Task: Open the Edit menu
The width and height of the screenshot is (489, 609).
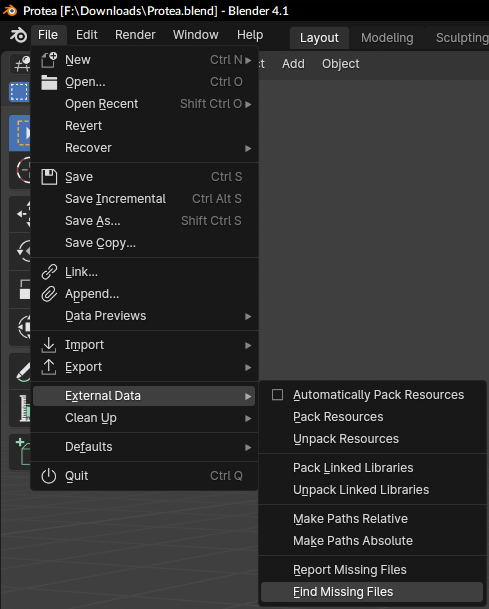Action: (x=87, y=35)
